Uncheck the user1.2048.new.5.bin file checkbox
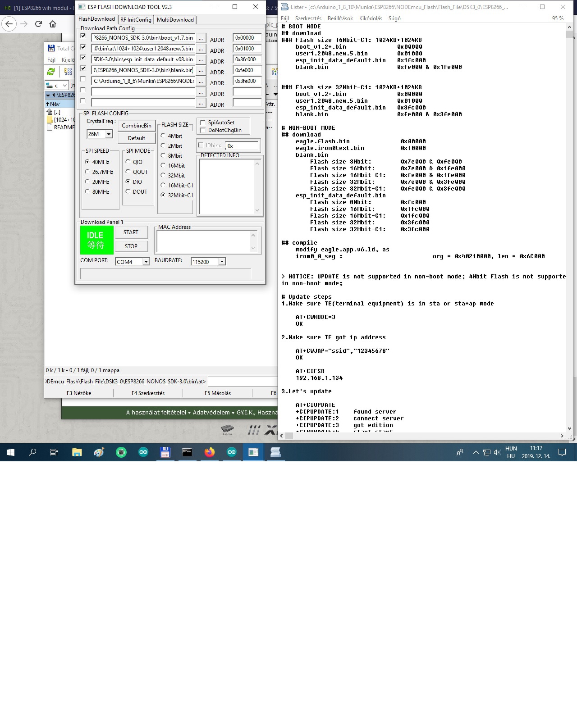The image size is (577, 728). (83, 47)
